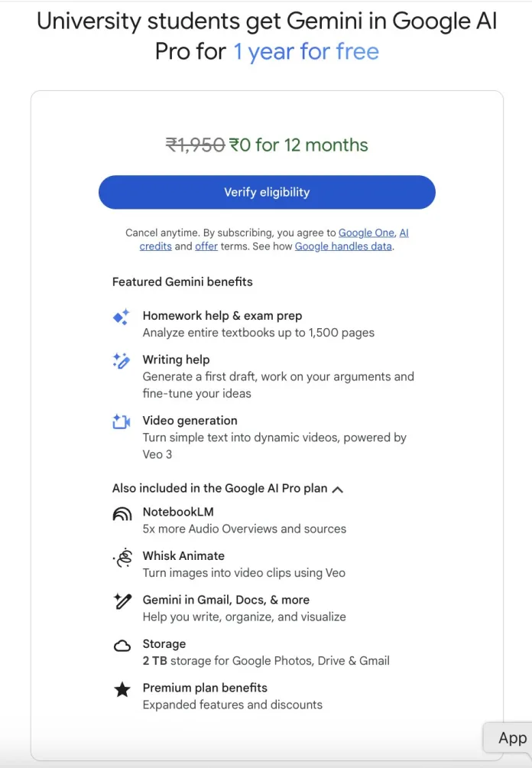Click the NotebookLM icon
532x768 pixels.
point(122,513)
